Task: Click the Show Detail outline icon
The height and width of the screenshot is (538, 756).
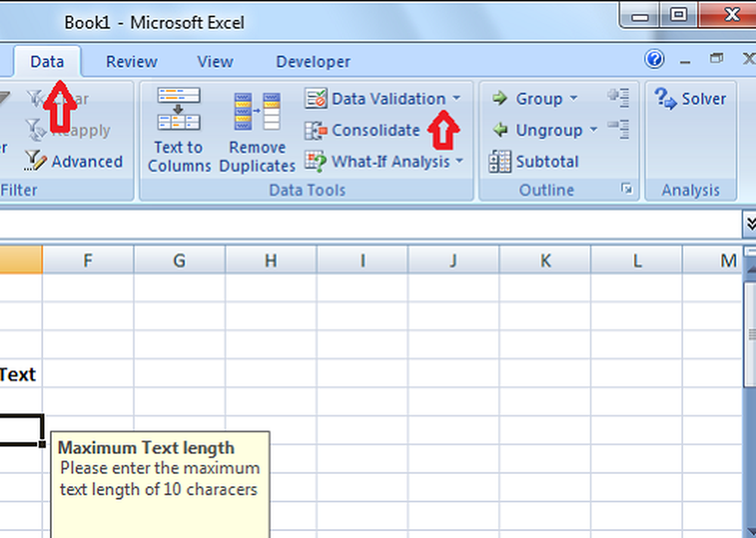Action: tap(618, 98)
